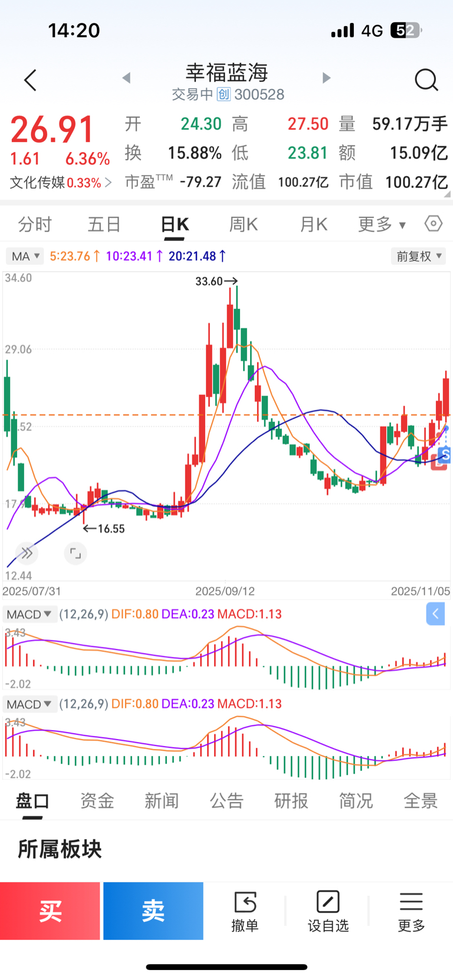Go to next stock with right triangle
Image resolution: width=453 pixels, height=980 pixels.
(x=326, y=78)
